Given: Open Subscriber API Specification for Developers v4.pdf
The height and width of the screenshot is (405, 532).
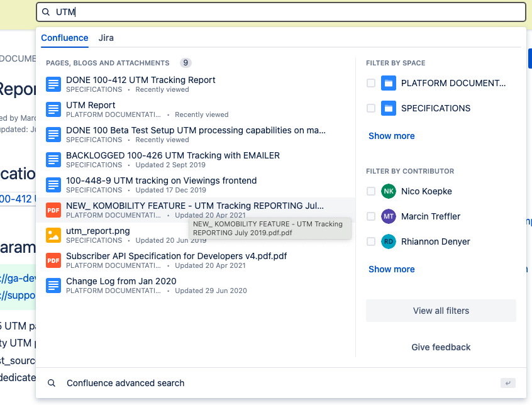Looking at the screenshot, I should [196, 260].
